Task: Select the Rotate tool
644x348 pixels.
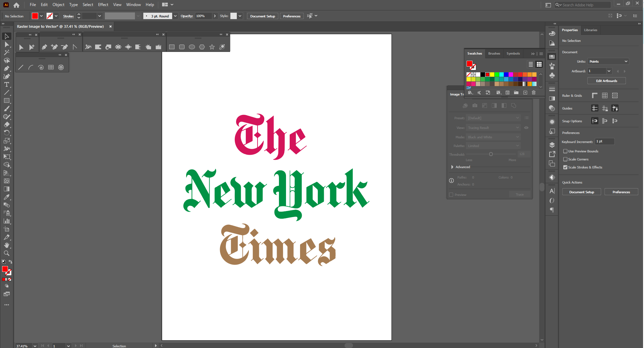Action: coord(6,133)
